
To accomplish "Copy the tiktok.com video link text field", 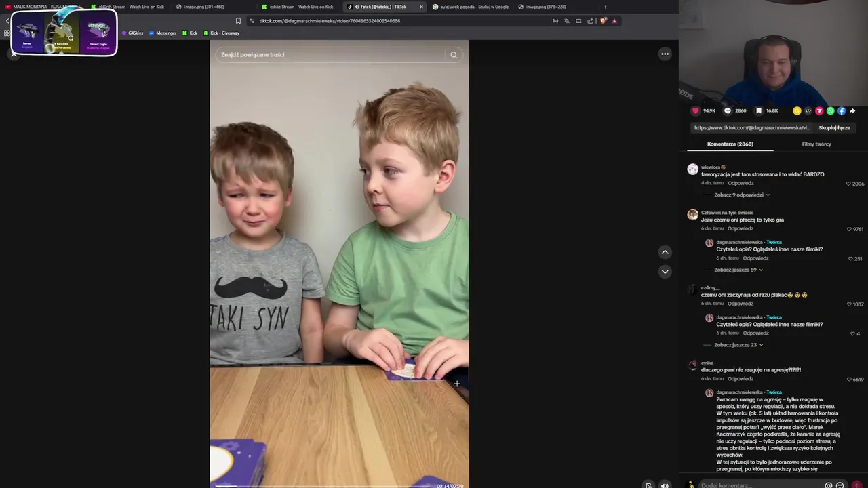I will pos(752,127).
